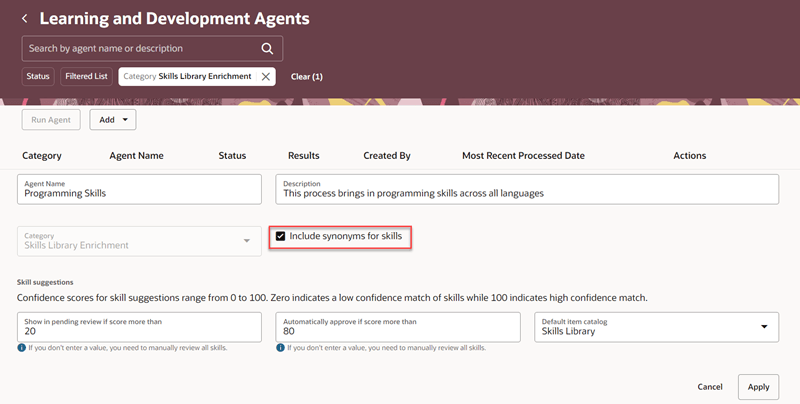The width and height of the screenshot is (800, 404).
Task: Expand the Default item catalog dropdown
Action: point(764,326)
